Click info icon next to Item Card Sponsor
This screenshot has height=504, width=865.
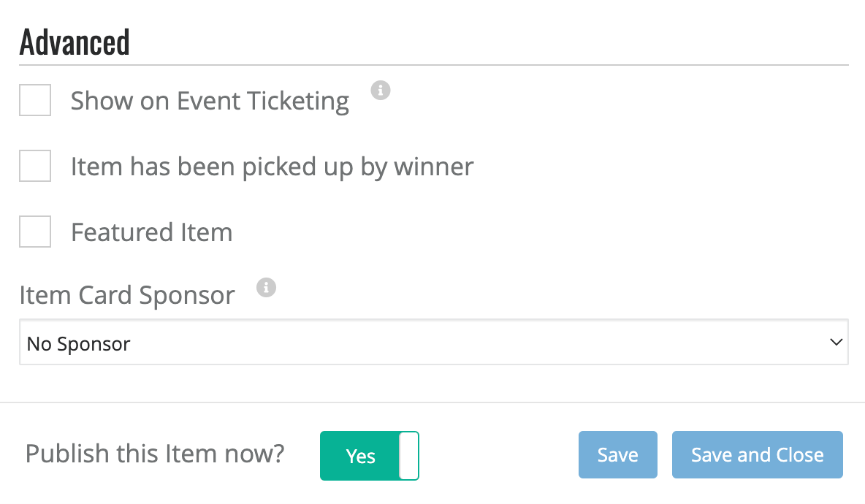[266, 287]
